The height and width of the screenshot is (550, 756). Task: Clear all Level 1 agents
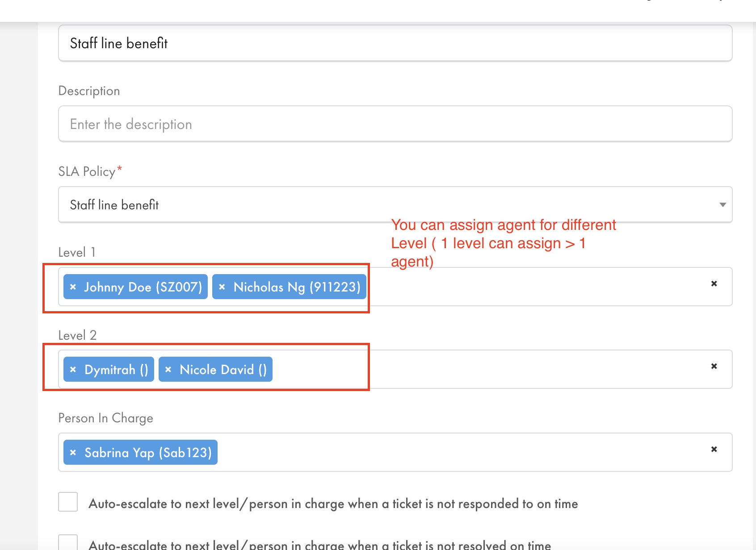[x=714, y=283]
